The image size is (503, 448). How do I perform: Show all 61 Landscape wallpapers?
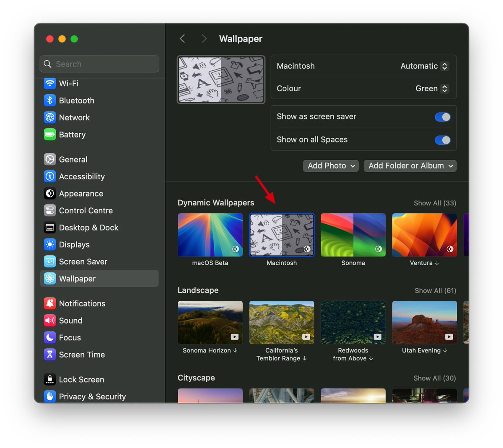(435, 291)
